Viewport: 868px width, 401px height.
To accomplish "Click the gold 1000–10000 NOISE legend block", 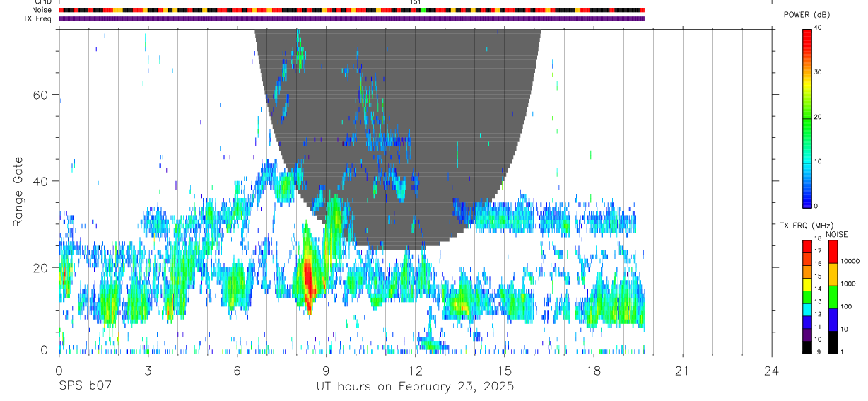I will 833,274.
